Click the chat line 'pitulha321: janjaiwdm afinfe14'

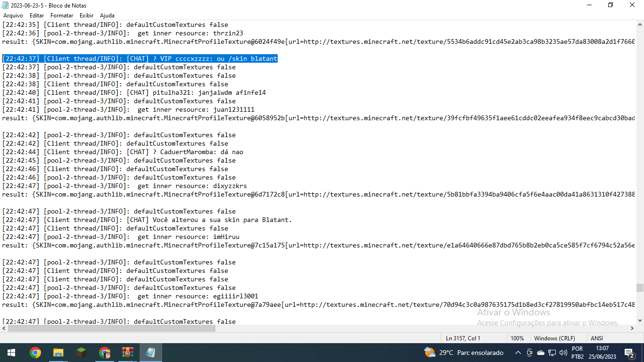coord(134,92)
